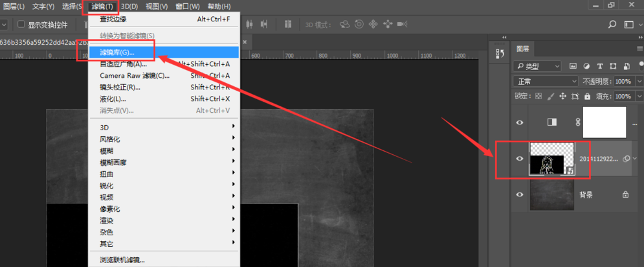Filter layers by pixel layers icon
644x267 pixels.
point(573,66)
